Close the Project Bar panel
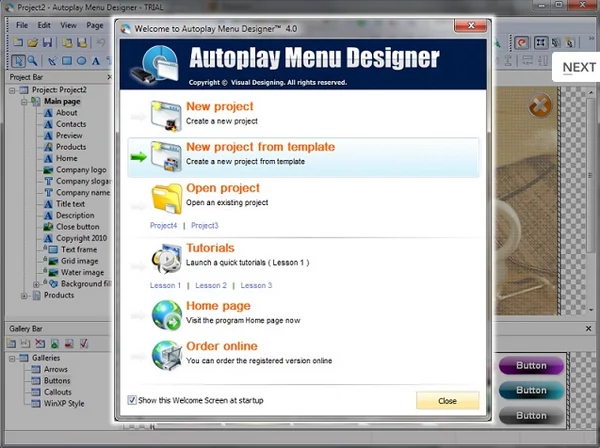600x448 pixels. point(109,77)
